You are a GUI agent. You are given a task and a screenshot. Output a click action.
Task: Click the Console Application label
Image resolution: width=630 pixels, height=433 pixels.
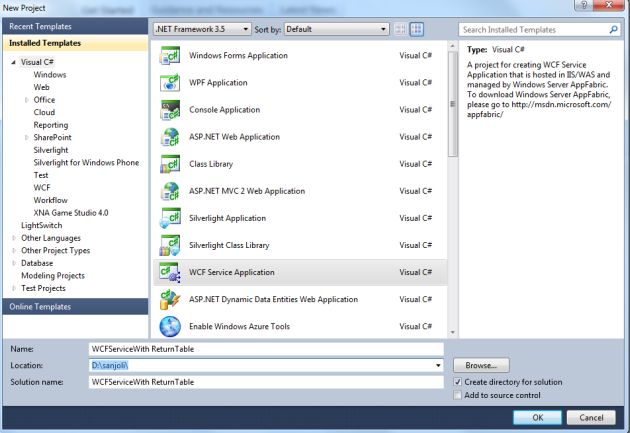pyautogui.click(x=225, y=110)
